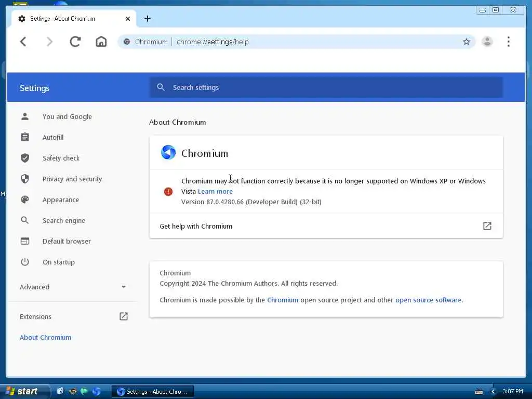Go back using the browser back arrow

click(23, 42)
